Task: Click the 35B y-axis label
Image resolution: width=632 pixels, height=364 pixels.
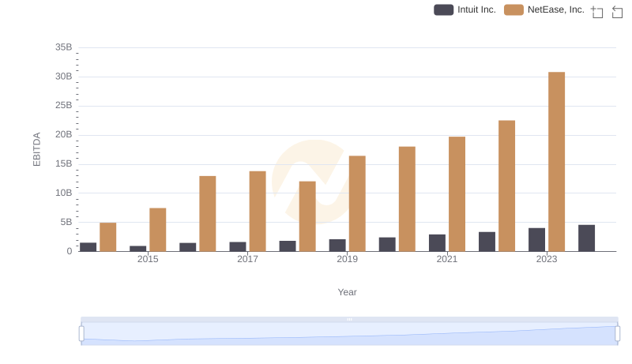Action: point(64,47)
